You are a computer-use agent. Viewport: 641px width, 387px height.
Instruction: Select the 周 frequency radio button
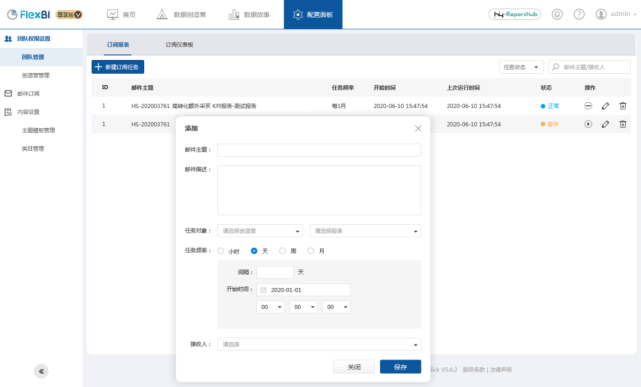tap(282, 251)
